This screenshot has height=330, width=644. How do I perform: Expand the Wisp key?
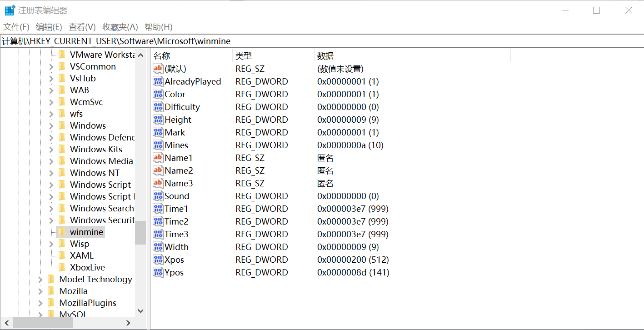tap(51, 244)
